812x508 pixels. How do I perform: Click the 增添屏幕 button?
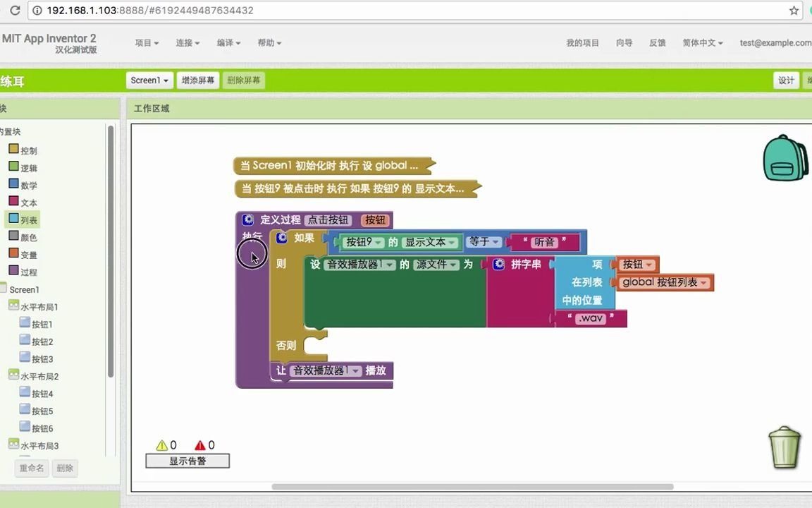pos(197,80)
